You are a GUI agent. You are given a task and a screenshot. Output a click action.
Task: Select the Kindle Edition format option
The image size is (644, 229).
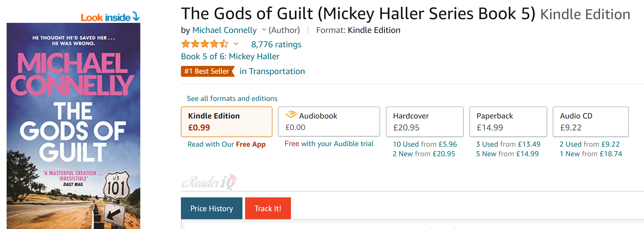pos(227,122)
